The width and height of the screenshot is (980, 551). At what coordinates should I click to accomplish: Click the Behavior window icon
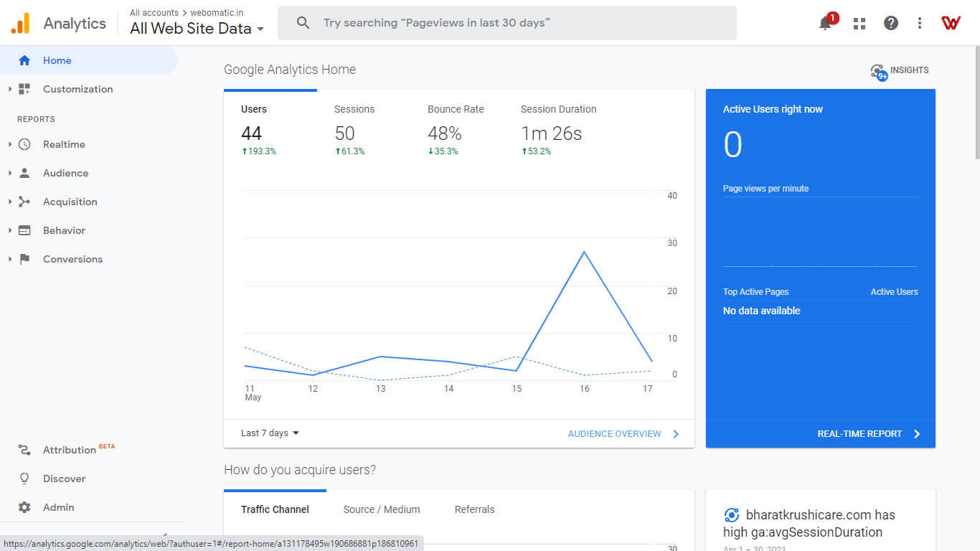tap(24, 230)
